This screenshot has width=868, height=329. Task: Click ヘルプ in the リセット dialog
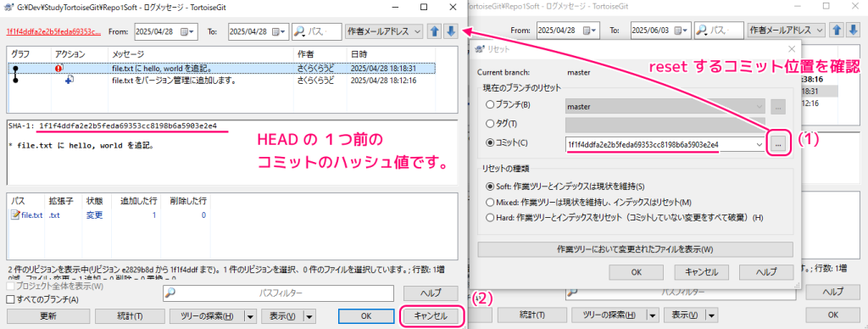pos(766,272)
